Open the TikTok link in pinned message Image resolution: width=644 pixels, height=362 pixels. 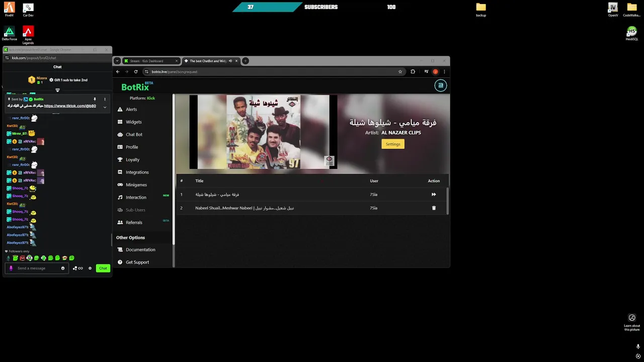click(70, 106)
